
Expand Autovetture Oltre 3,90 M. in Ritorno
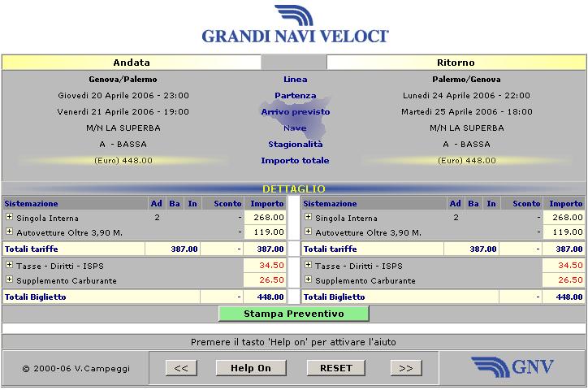308,232
